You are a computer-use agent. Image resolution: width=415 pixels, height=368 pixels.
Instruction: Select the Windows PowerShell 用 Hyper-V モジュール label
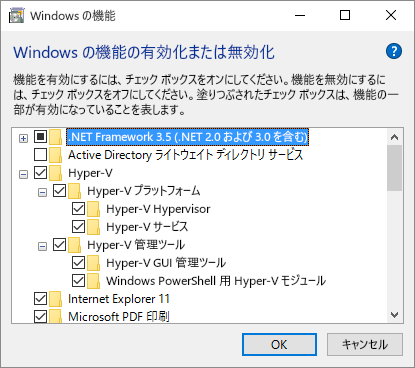(216, 281)
